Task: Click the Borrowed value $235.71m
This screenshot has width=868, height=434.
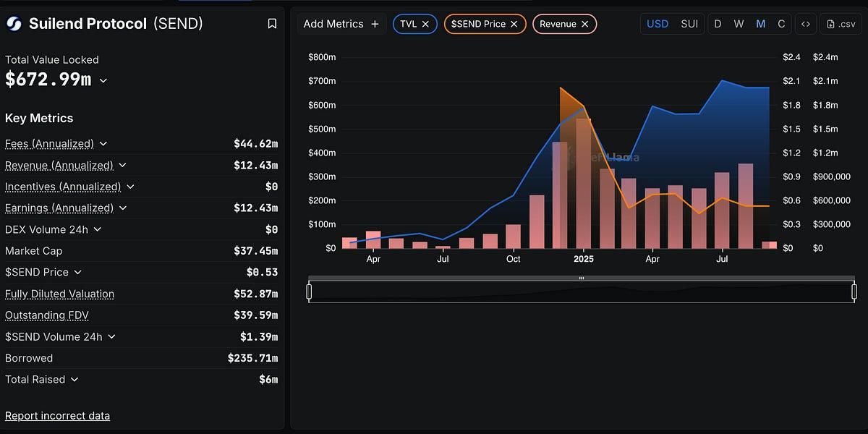Action: coord(253,358)
